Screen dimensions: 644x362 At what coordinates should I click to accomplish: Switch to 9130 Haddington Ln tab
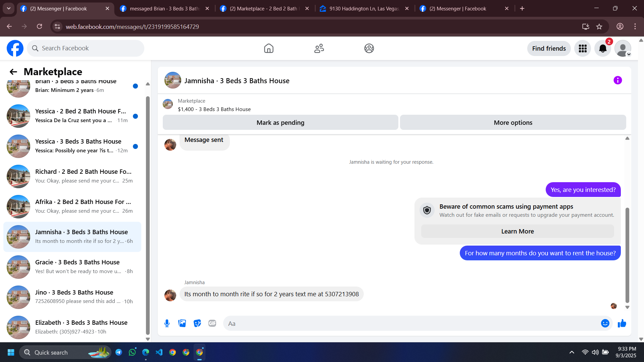click(x=364, y=9)
